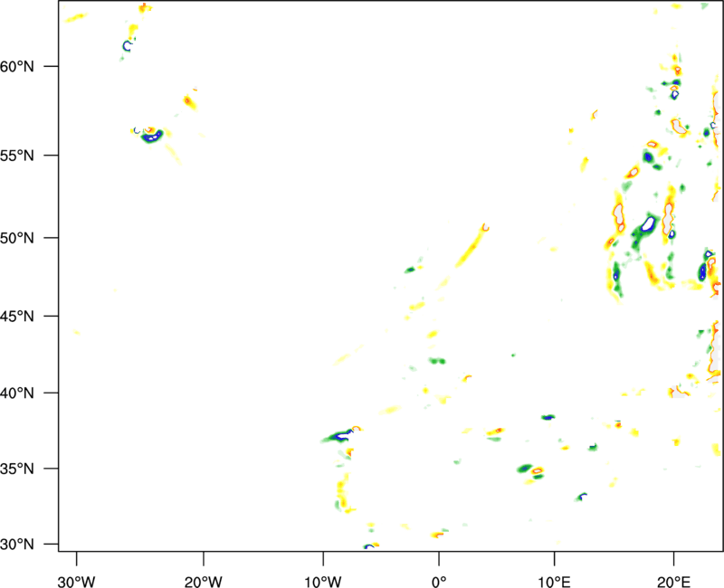
Task: Click the 60°N latitude label
Action: pos(17,67)
